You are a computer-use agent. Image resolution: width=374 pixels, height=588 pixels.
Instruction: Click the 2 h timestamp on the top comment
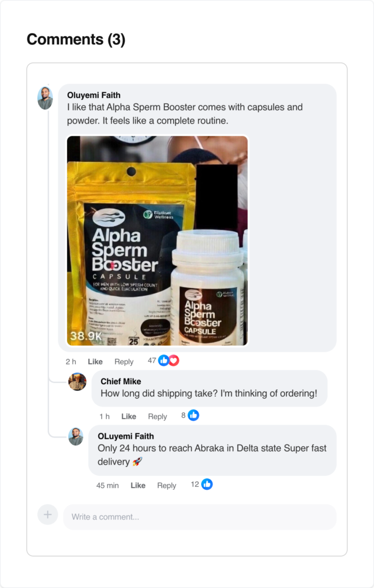coord(71,361)
